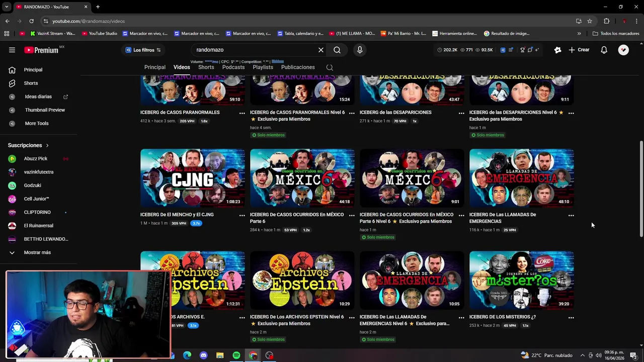The image size is (644, 362).
Task: Open the Misterios 39:20 video thumbnail
Action: (x=522, y=280)
